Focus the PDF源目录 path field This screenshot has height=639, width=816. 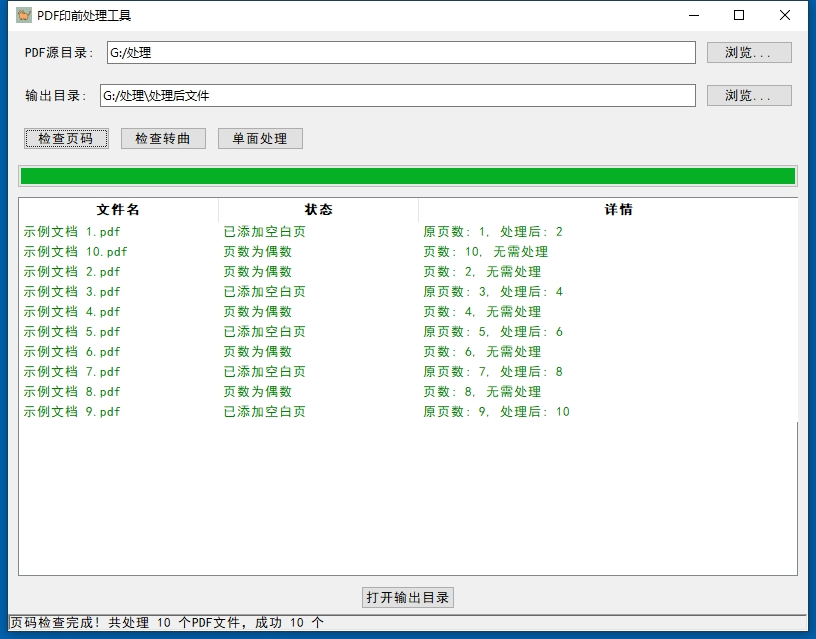pos(400,53)
